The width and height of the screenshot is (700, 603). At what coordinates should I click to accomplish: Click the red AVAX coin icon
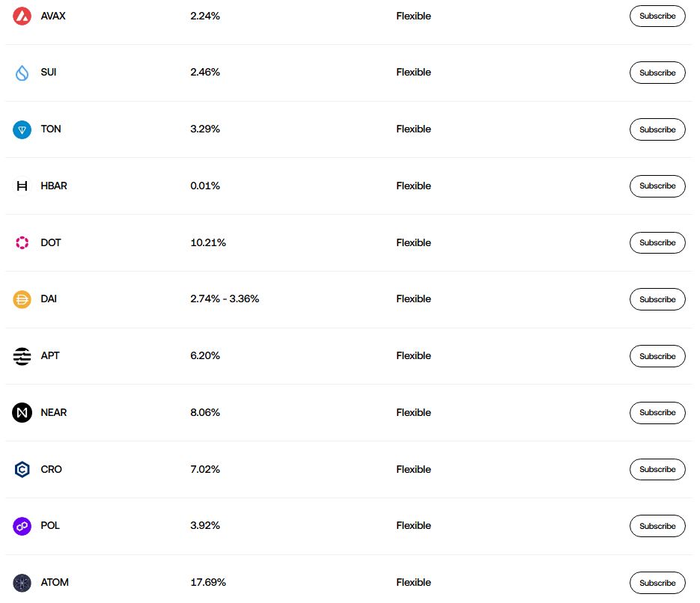[22, 16]
